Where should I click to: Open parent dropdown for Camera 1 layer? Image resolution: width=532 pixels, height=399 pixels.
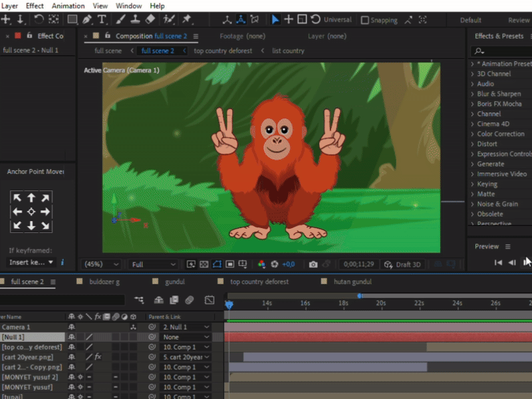186,327
